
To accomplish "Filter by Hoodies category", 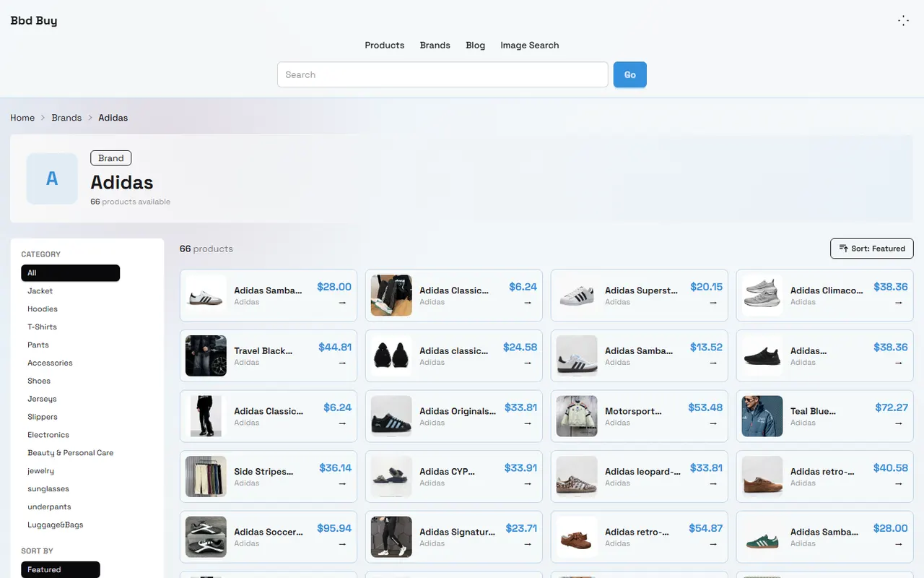I will coord(71,309).
